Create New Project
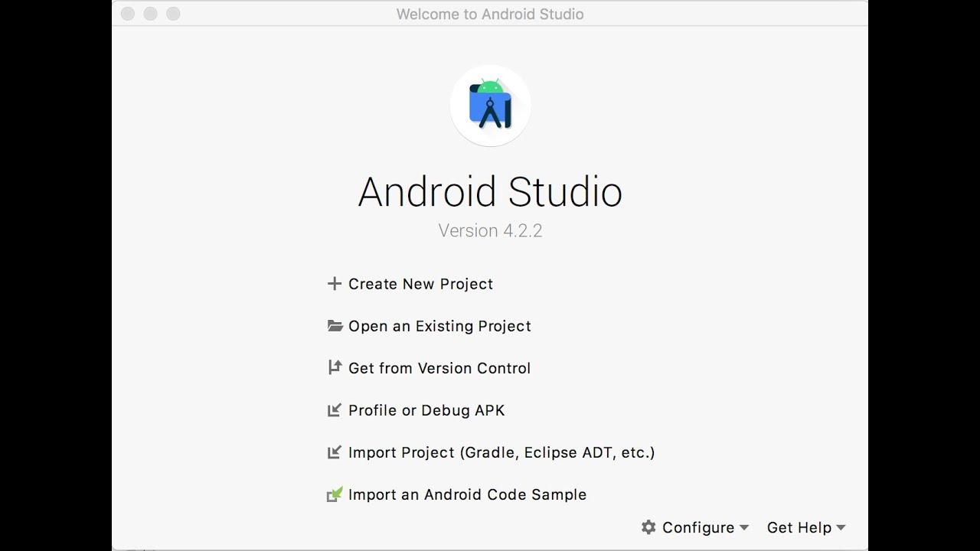 click(420, 284)
